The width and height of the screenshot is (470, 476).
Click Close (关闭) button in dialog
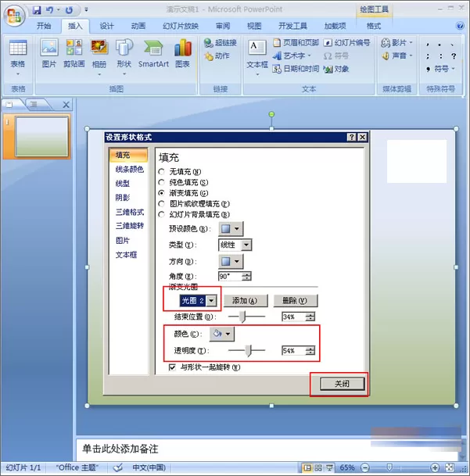coord(342,384)
